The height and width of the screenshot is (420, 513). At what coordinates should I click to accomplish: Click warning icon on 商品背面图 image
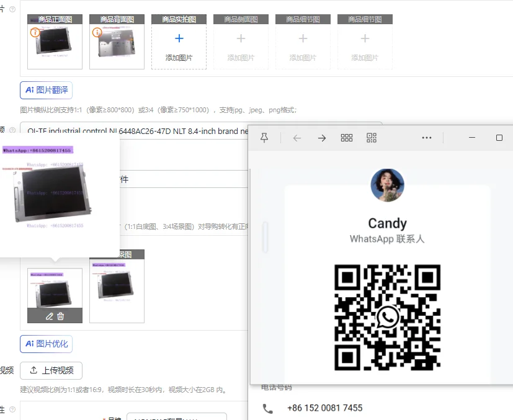click(97, 32)
